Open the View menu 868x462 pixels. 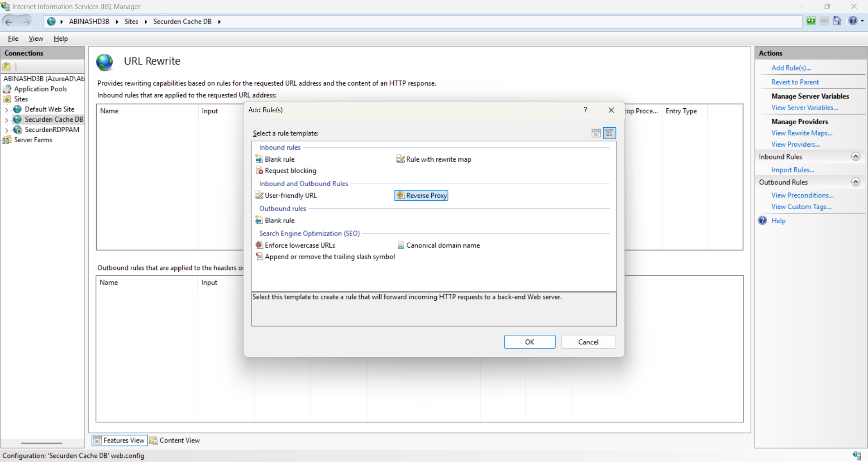click(x=36, y=38)
